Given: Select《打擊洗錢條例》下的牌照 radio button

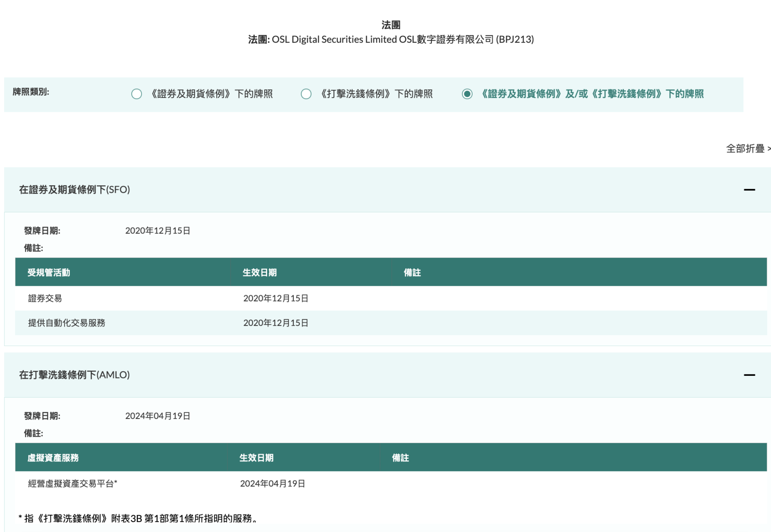Looking at the screenshot, I should pyautogui.click(x=306, y=94).
